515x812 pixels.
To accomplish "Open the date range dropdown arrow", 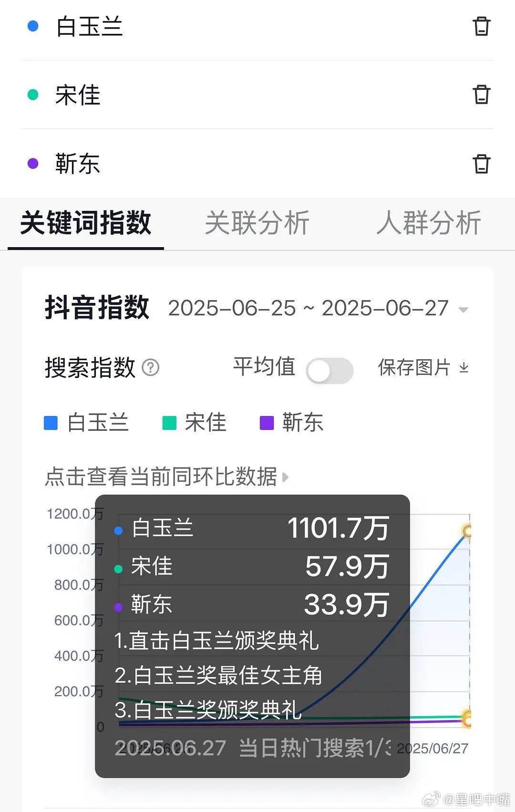I will 463,310.
